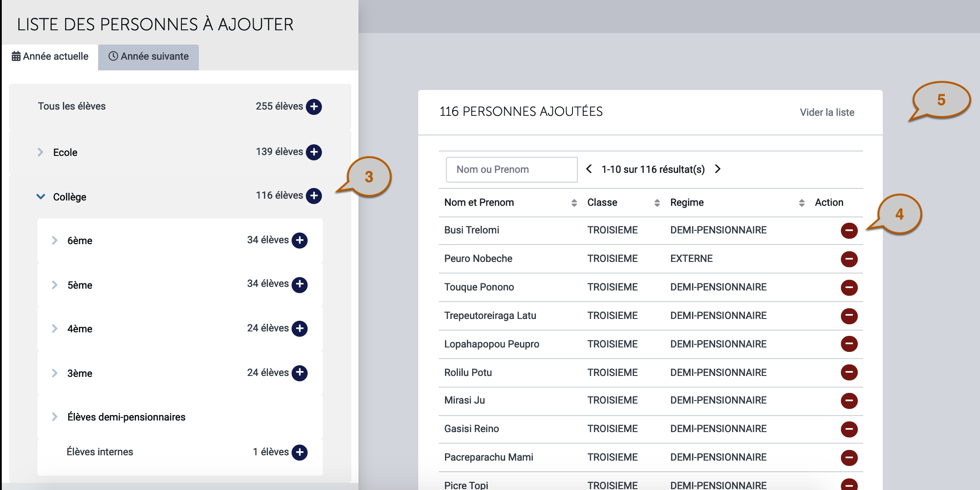This screenshot has height=490, width=980.
Task: Add the 24 élèves of 4ème
Action: [x=300, y=328]
